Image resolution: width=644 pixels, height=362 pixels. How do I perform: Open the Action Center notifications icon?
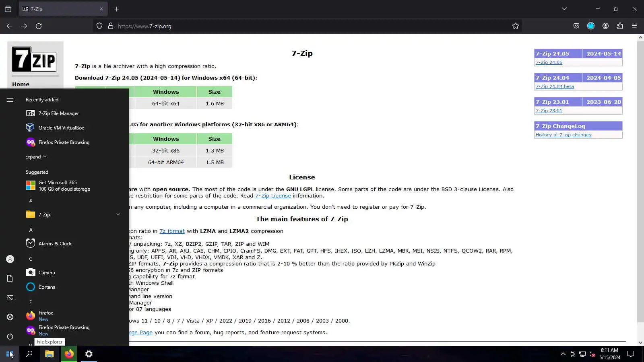click(631, 354)
